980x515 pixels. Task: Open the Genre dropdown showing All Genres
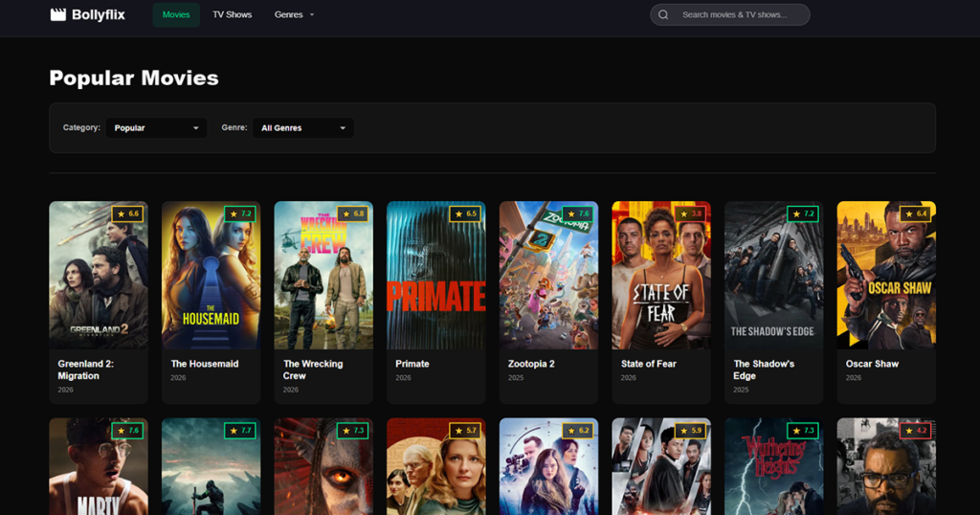pyautogui.click(x=303, y=128)
